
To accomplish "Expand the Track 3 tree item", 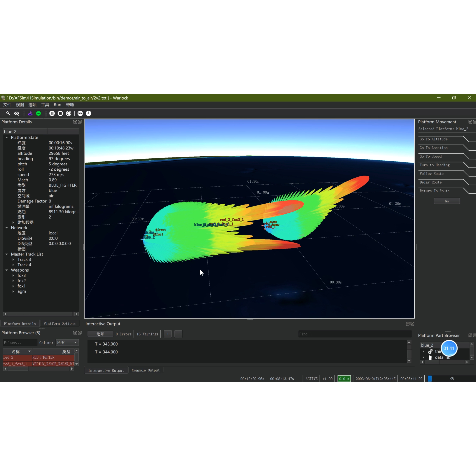I will (x=13, y=259).
